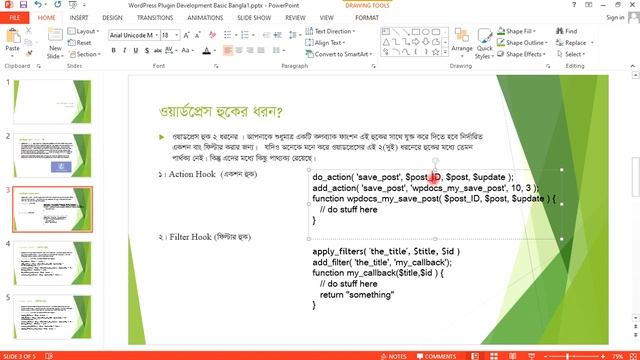640x360 pixels.
Task: Start slide show from status bar icon
Action: pyautogui.click(x=531, y=356)
